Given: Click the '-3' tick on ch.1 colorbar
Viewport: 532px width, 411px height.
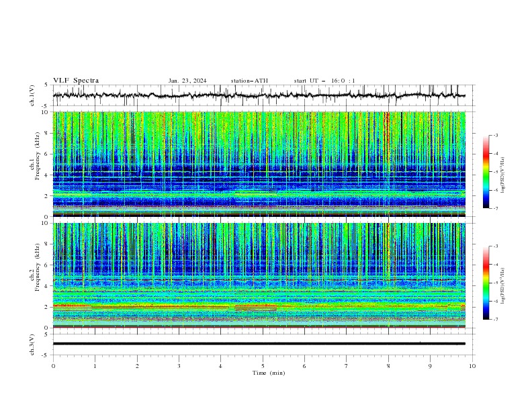Looking at the screenshot, I should tap(496, 135).
